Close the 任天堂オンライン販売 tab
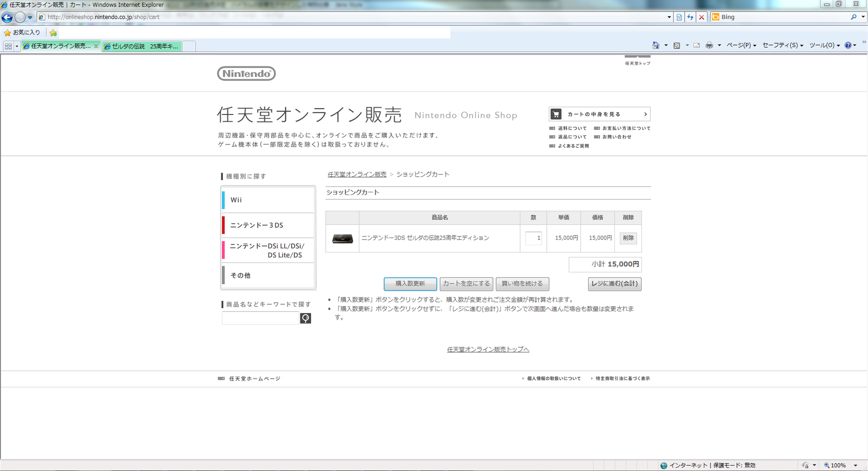The image size is (868, 471). click(x=96, y=46)
